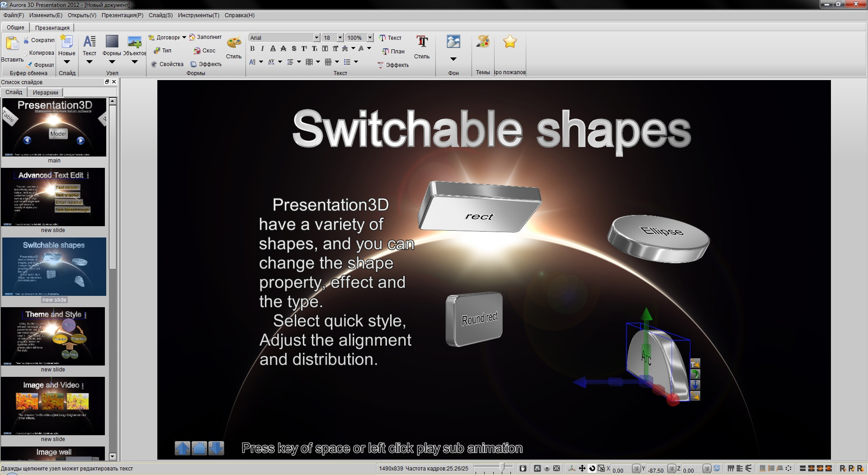The height and width of the screenshot is (475, 868).
Task: Open shape Properties (Свойства)
Action: pos(167,64)
